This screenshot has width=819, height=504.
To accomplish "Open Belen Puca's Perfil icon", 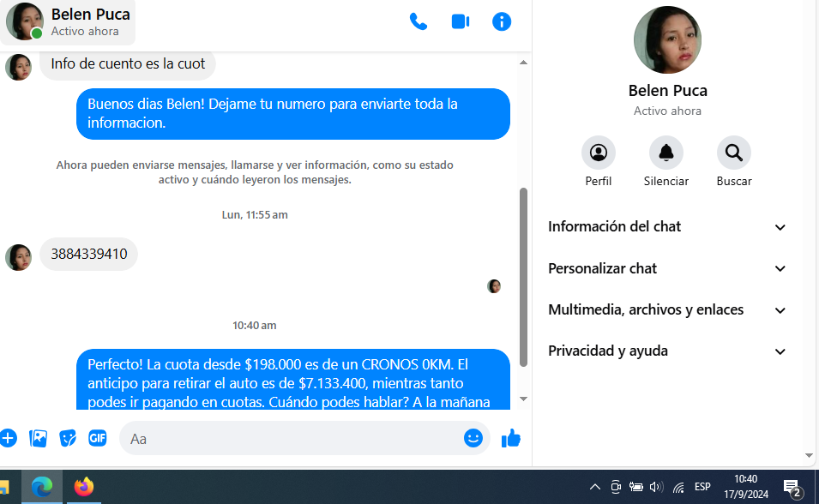I will tap(598, 153).
